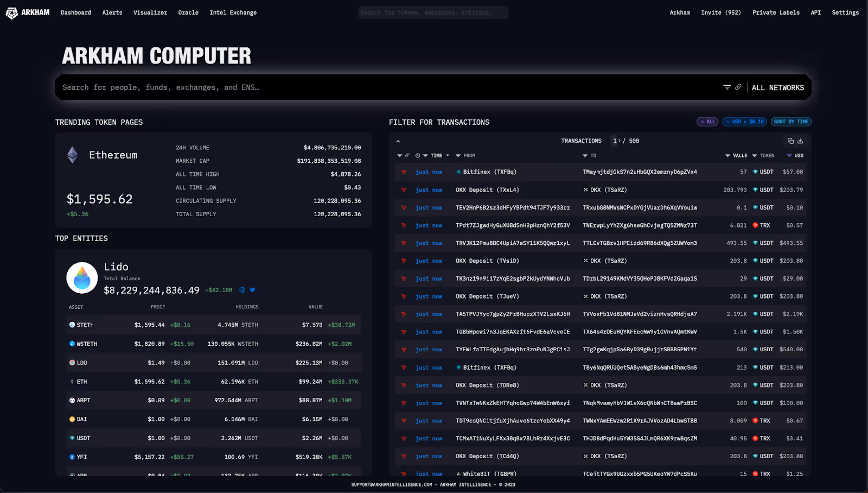Click the Ethereum logo in Trending Token Pages
This screenshot has height=493, width=868.
[x=71, y=154]
